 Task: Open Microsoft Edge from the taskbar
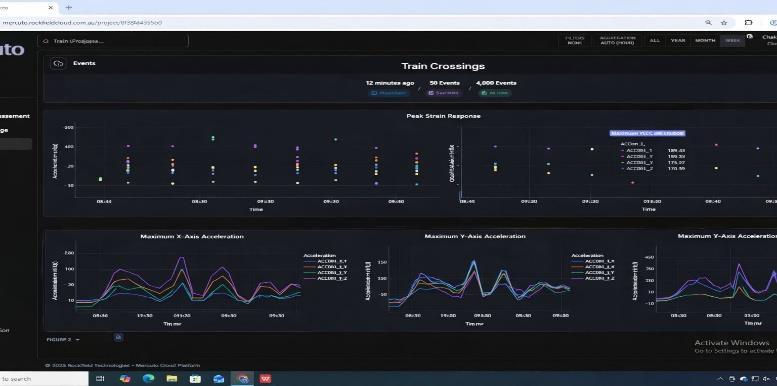pos(148,379)
